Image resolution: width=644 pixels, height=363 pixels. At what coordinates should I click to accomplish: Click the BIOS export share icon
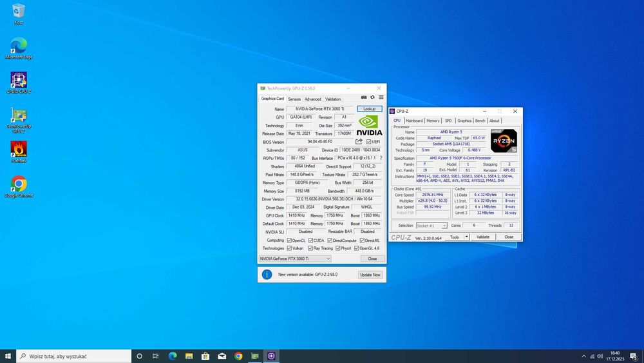click(x=359, y=141)
